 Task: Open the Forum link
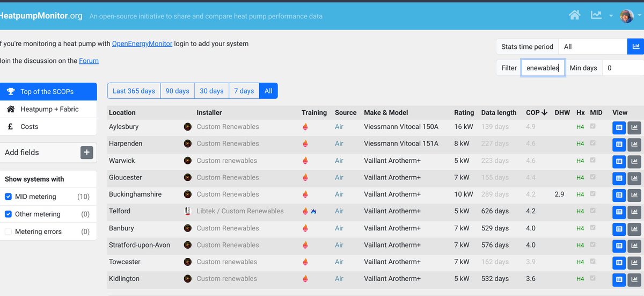(89, 61)
